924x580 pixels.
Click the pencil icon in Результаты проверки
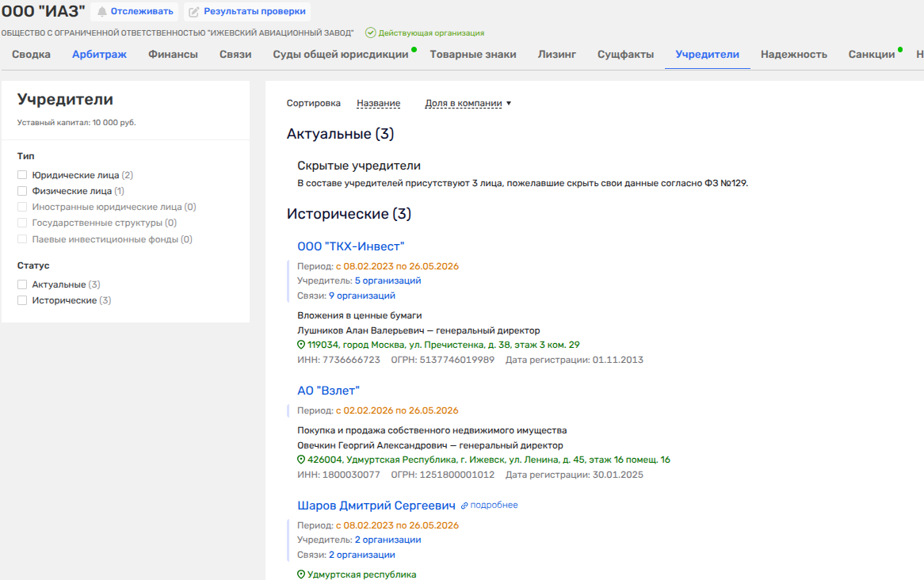[194, 12]
